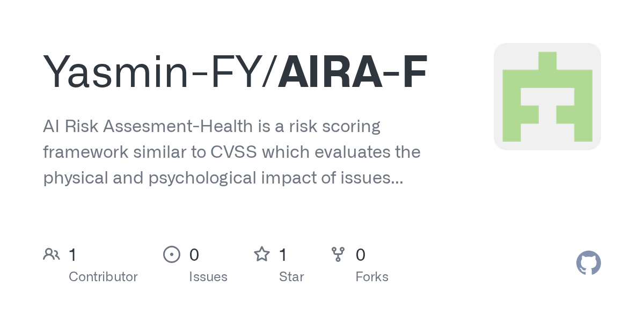The width and height of the screenshot is (644, 322).
Task: Click the Forks label text
Action: [x=372, y=277]
